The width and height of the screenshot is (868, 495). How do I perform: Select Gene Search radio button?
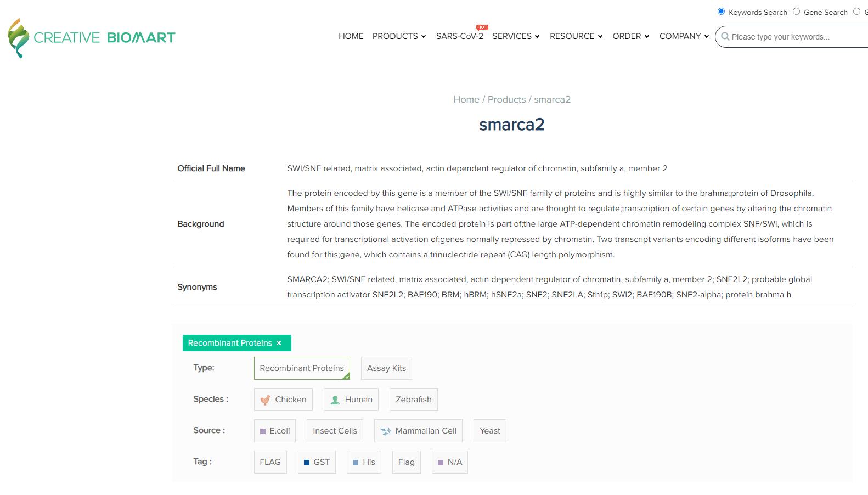[x=797, y=12]
